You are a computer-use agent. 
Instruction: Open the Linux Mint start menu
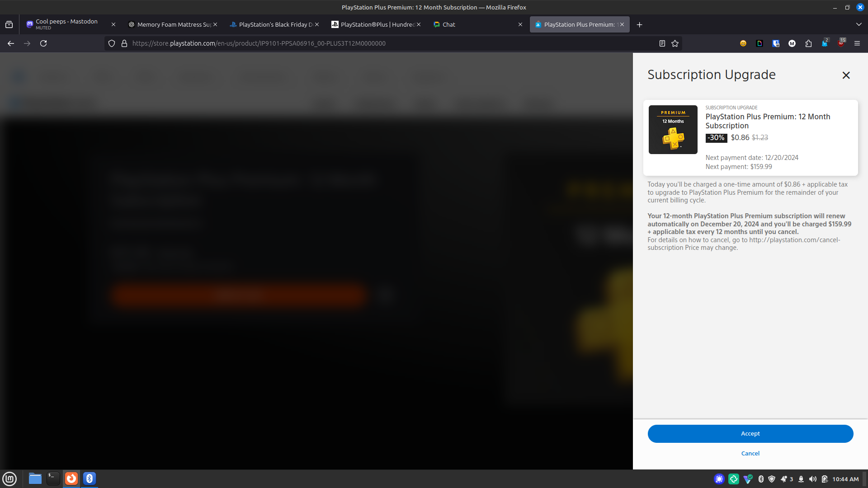9,479
